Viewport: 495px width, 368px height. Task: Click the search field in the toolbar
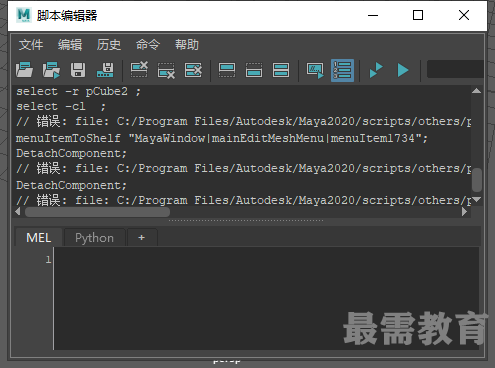(x=455, y=69)
